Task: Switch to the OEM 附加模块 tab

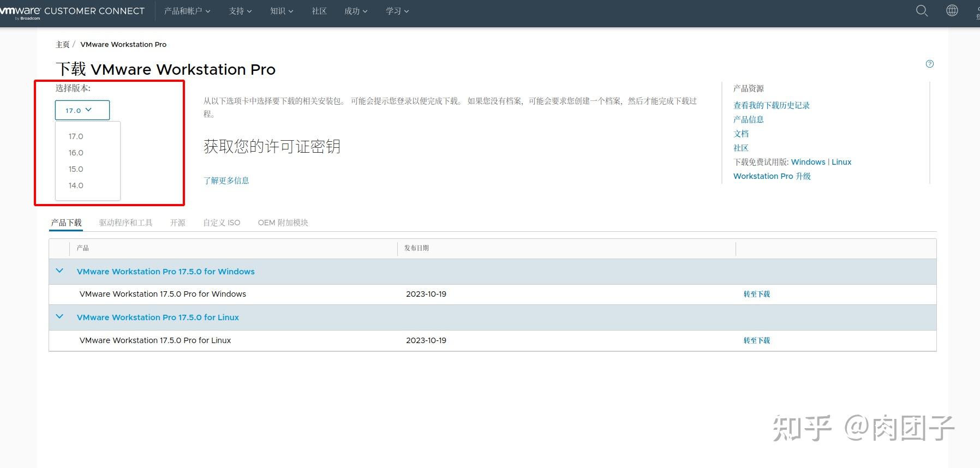Action: click(283, 223)
